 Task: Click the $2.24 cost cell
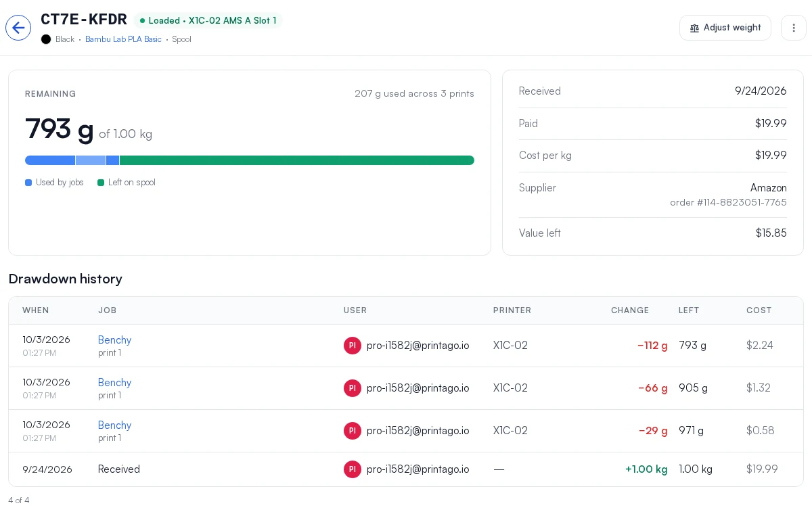(x=760, y=346)
